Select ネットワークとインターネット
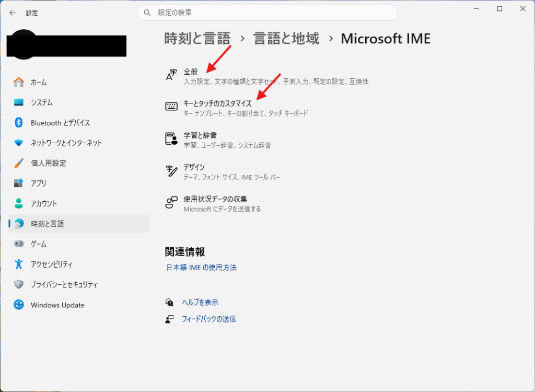The height and width of the screenshot is (392, 535). coord(79,143)
